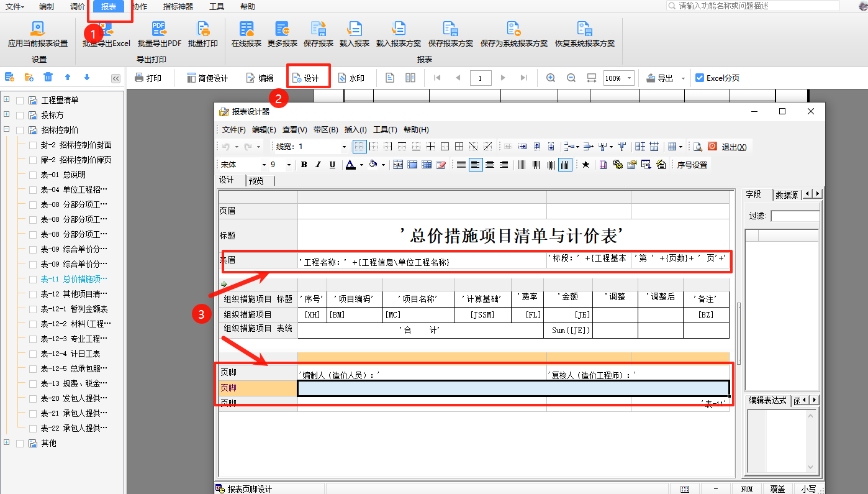Click 保存报表 icon
868x494 pixels.
(319, 29)
